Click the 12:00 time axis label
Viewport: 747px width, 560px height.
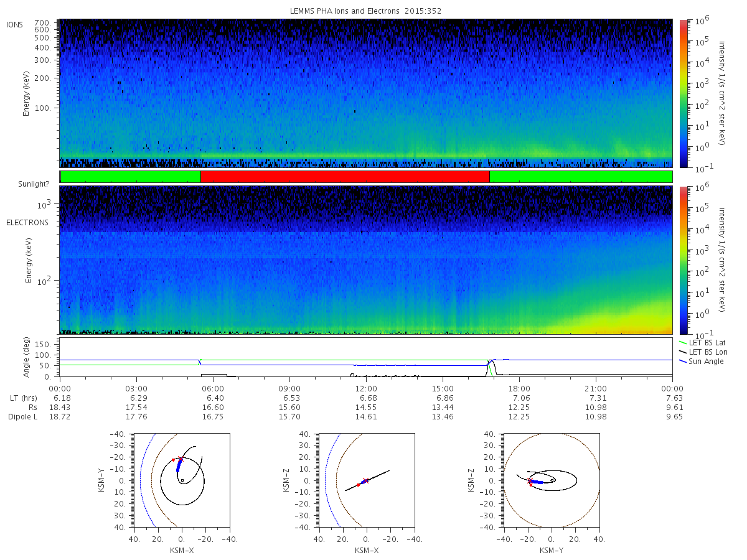point(366,388)
